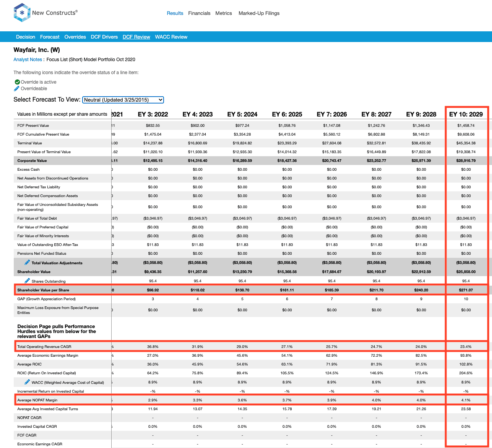Click the 4.1% NOPAT margin cell
Viewport: 492px width, 448px height.
pyautogui.click(x=466, y=400)
